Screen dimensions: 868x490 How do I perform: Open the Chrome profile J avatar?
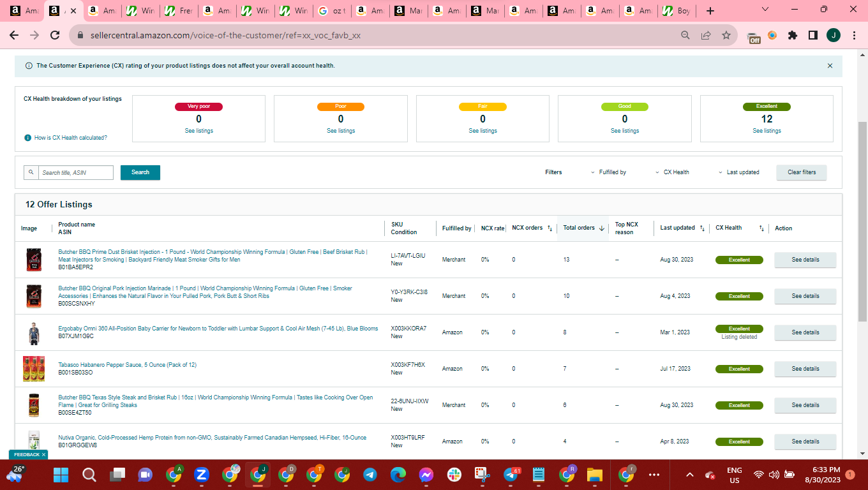tap(834, 36)
